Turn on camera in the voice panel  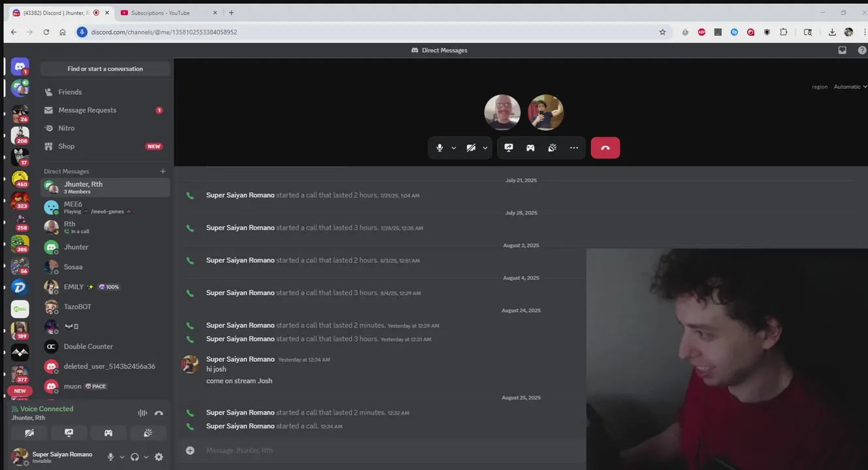29,433
